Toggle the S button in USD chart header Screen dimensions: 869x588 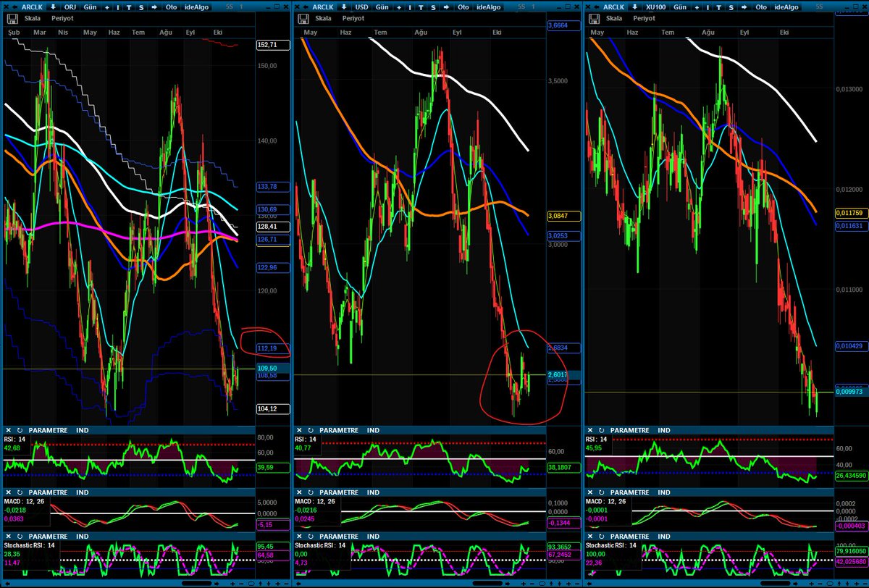tap(433, 7)
